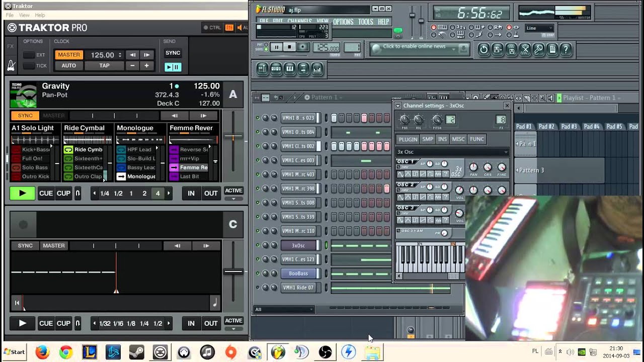Adjust Traktor tempo 125.00 stepper arrows
Viewport: 644px width, 362px height.
[x=120, y=55]
